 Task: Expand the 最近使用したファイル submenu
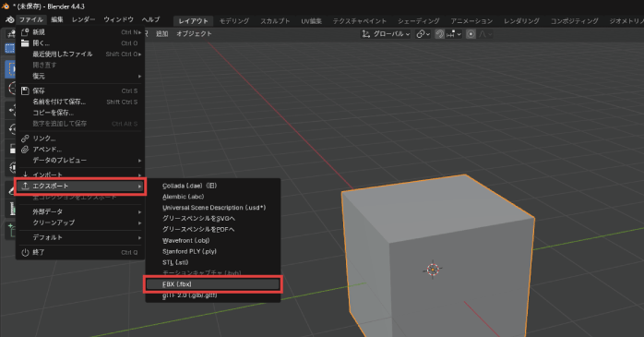[x=80, y=54]
